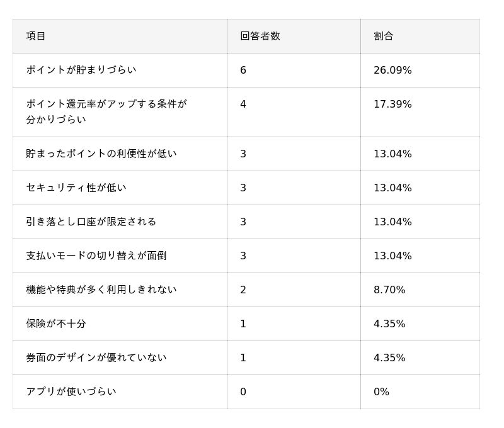Click the 26.09% percentage cell
504x428 pixels.
392,70
